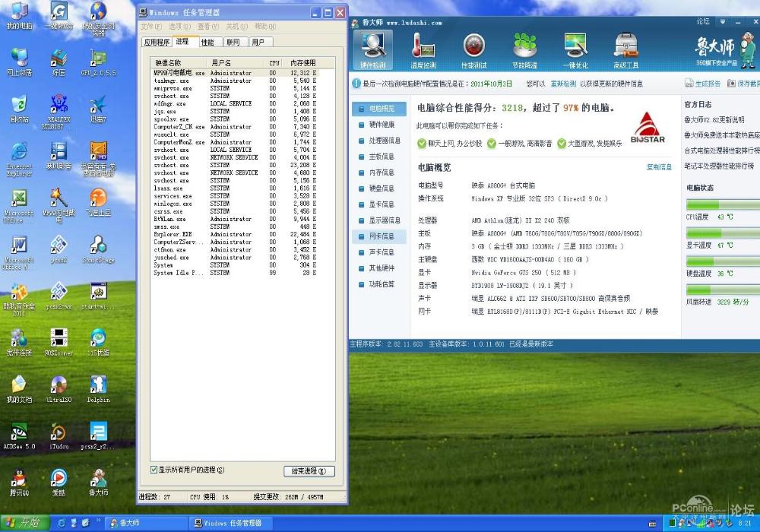Open 选项 menu in Task Manager
The image size is (760, 532).
(179, 27)
